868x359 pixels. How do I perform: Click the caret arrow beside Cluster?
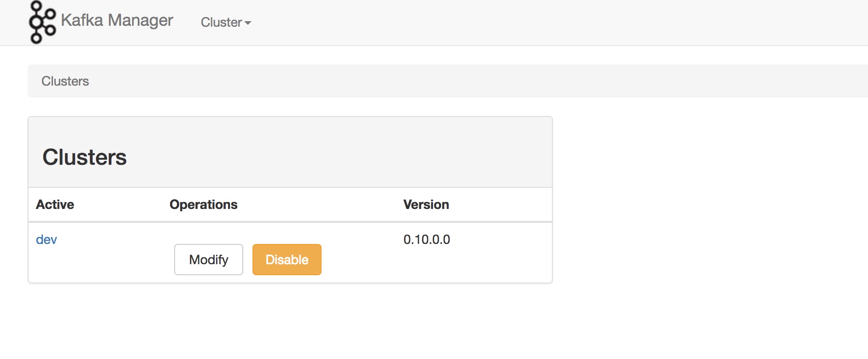pos(248,23)
